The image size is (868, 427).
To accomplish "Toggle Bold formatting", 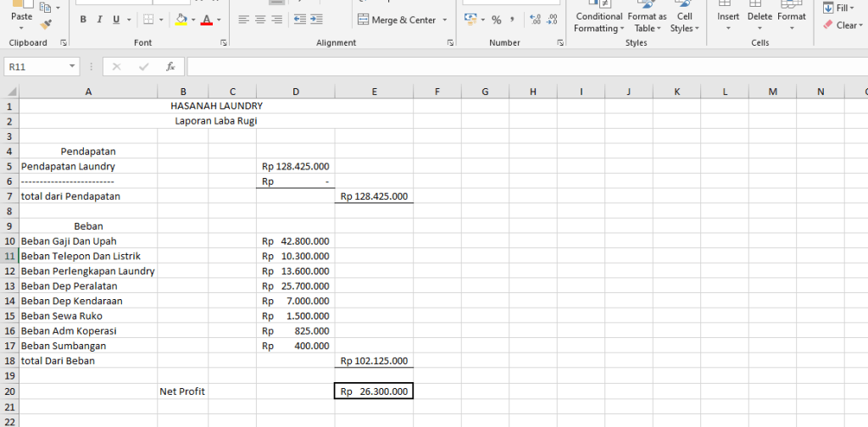I will (82, 19).
